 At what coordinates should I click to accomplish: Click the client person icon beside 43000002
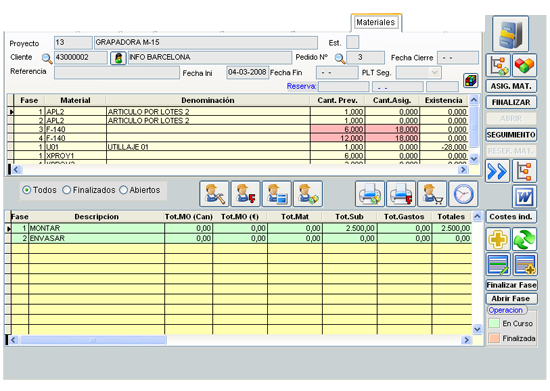click(x=118, y=58)
